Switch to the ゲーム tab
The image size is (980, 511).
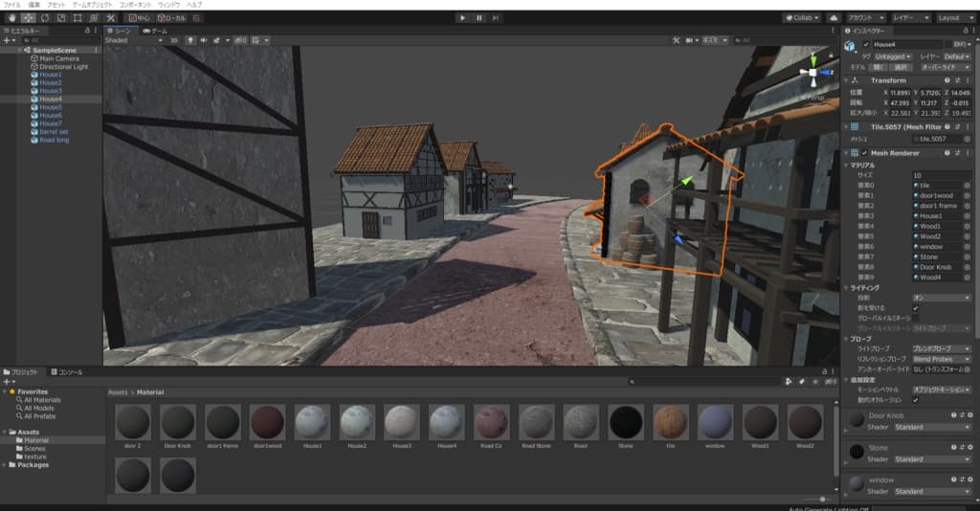156,31
